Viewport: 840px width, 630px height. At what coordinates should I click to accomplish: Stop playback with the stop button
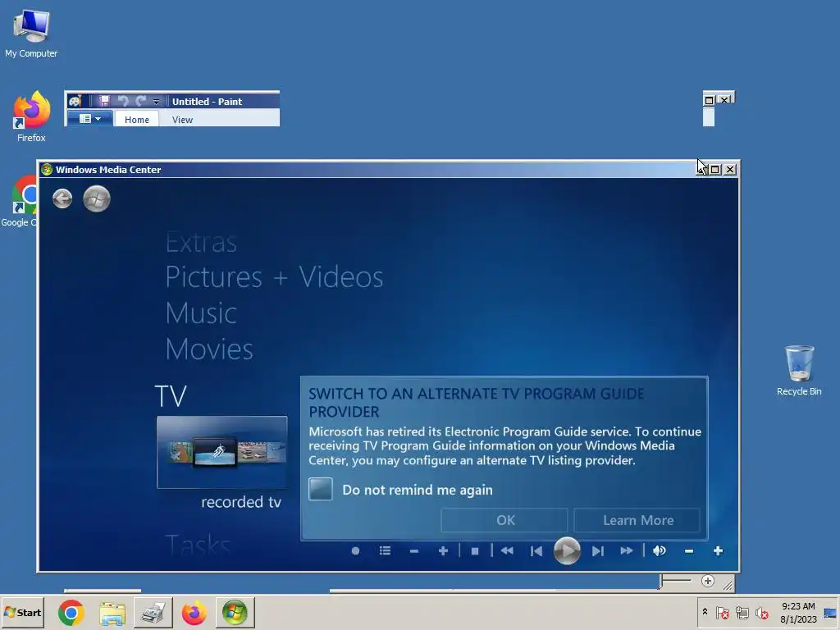[x=475, y=550]
